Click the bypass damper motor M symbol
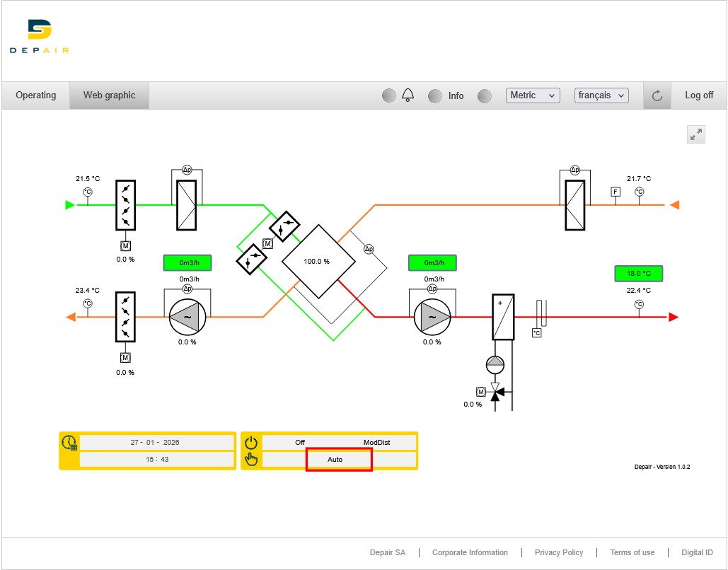 pyautogui.click(x=268, y=243)
